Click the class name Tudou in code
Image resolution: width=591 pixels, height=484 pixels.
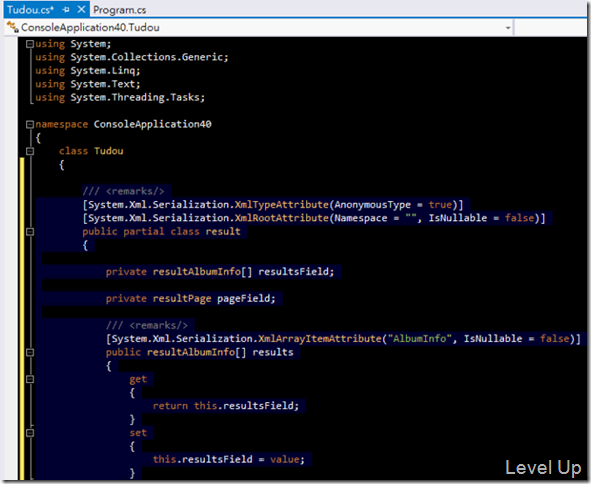109,151
